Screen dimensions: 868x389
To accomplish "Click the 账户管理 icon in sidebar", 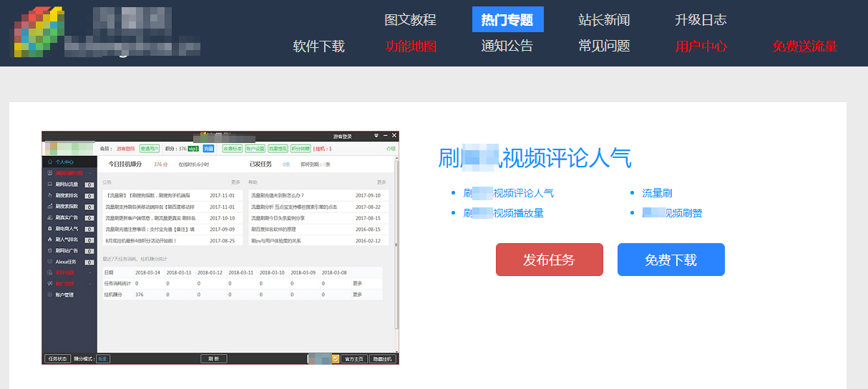I will pos(49,295).
